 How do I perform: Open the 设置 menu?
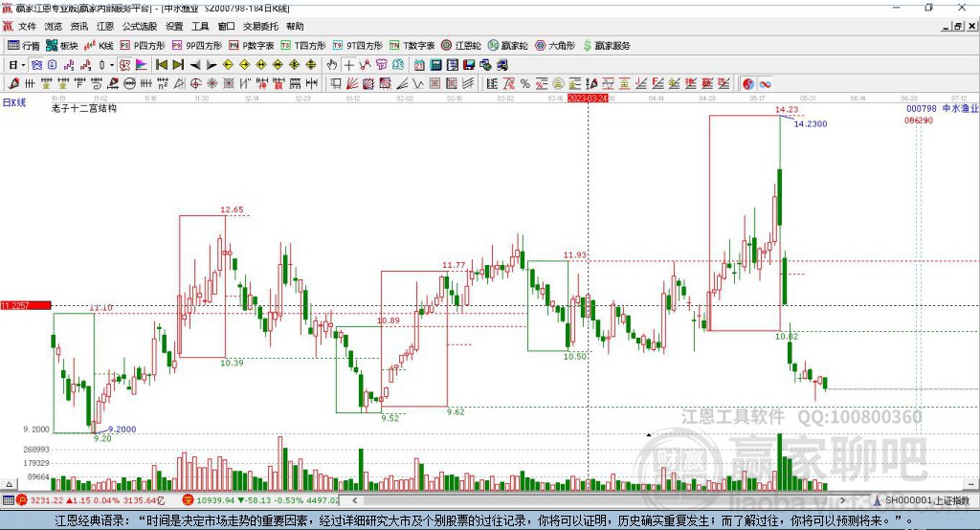pyautogui.click(x=174, y=26)
